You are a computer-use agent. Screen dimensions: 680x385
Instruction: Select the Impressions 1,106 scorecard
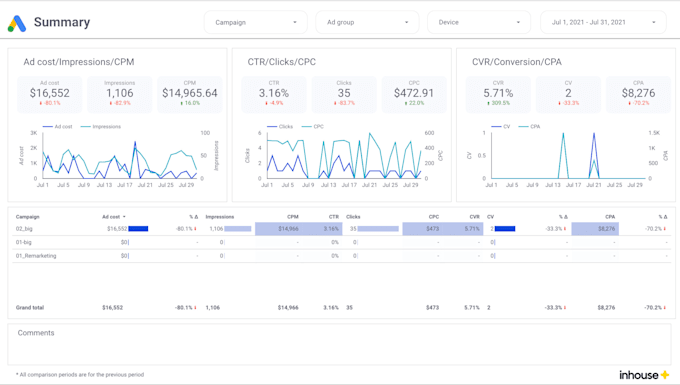[120, 95]
